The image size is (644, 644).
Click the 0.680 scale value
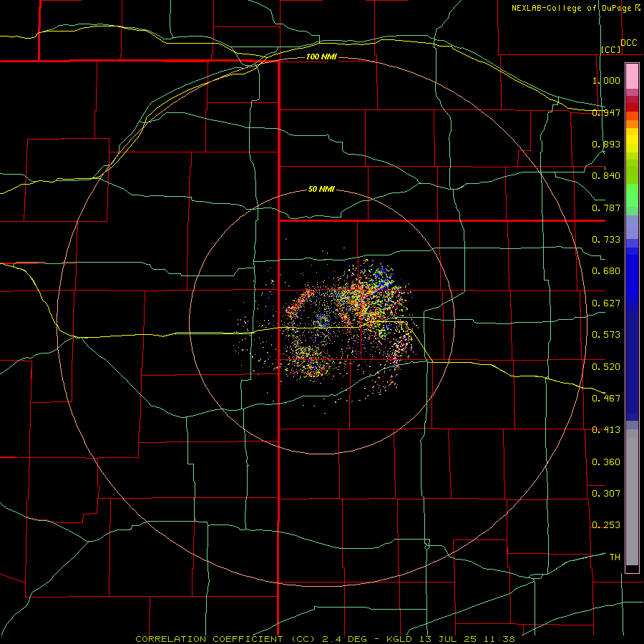(606, 271)
